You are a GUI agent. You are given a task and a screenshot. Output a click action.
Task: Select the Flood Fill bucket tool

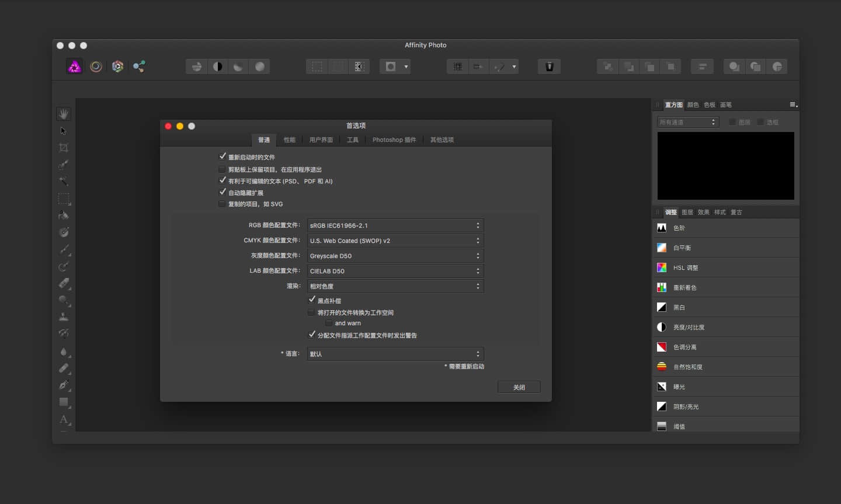[x=64, y=215]
